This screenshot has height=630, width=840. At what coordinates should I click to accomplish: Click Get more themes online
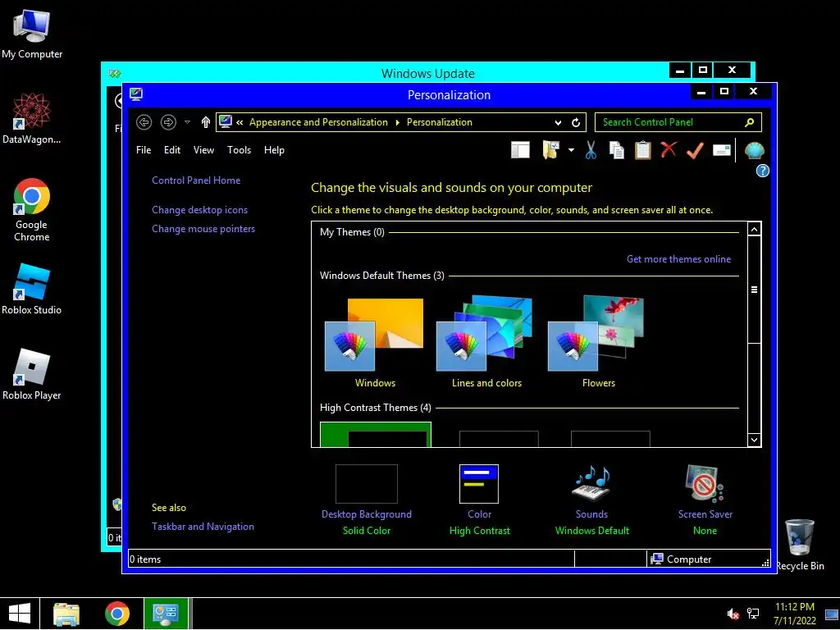click(678, 259)
